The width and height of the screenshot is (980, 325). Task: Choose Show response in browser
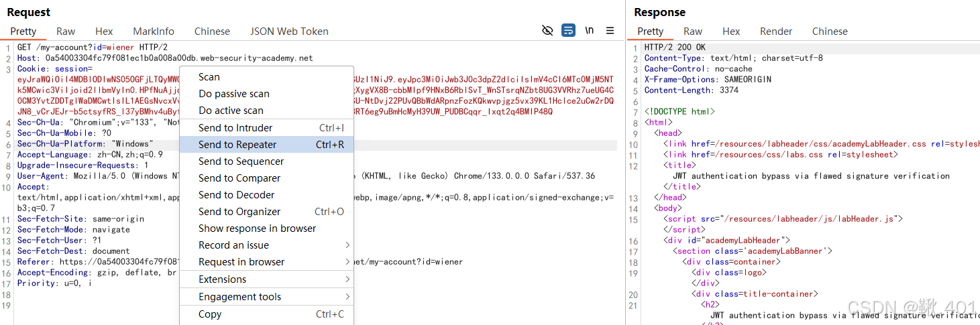pyautogui.click(x=266, y=229)
